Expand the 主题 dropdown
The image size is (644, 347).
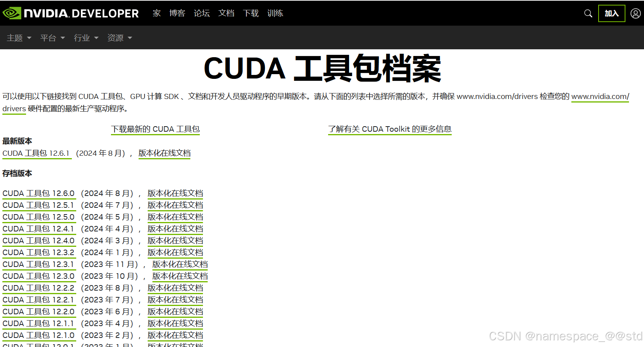pos(19,38)
